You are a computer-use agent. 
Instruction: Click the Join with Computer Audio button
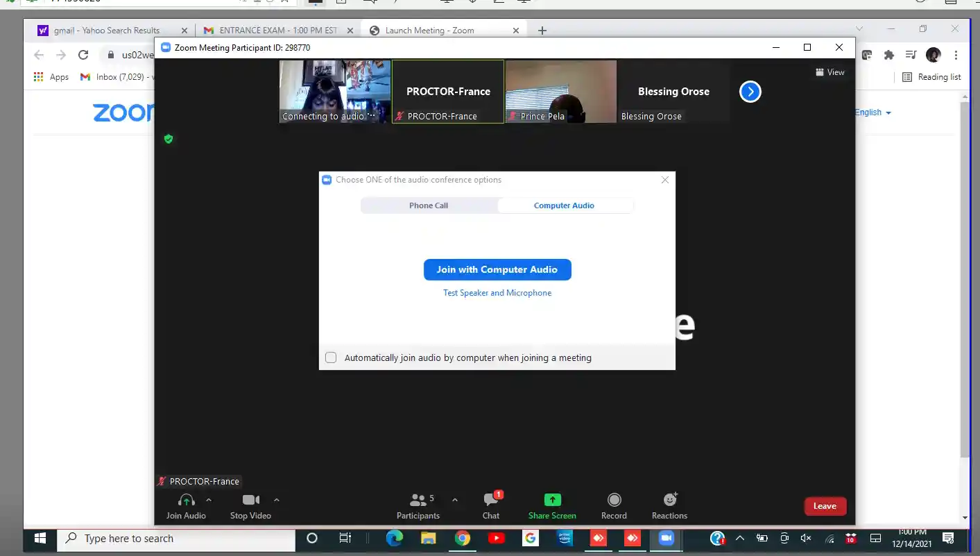pyautogui.click(x=497, y=270)
